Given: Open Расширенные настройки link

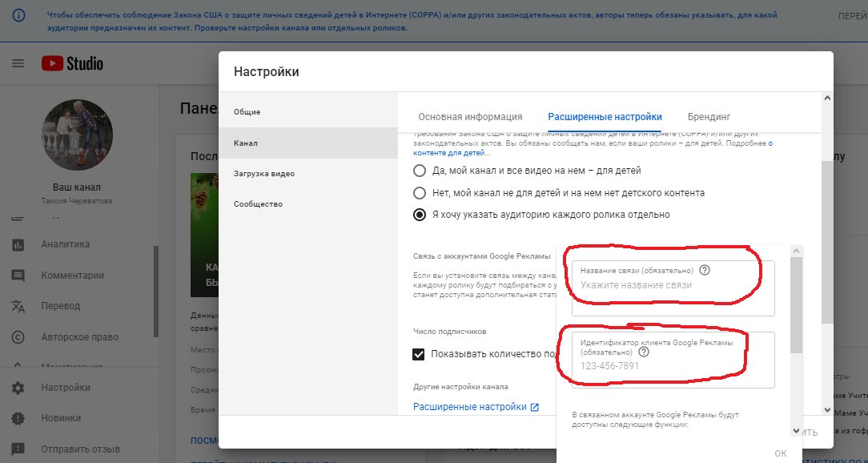Looking at the screenshot, I should [470, 407].
